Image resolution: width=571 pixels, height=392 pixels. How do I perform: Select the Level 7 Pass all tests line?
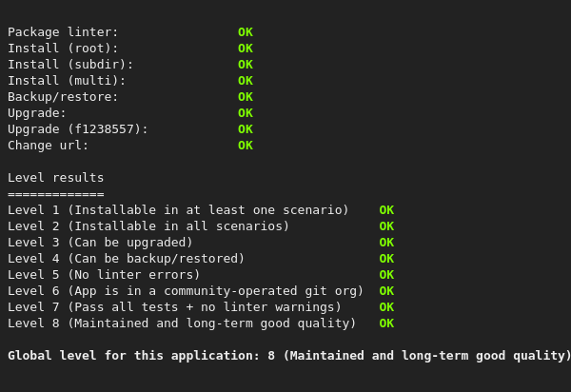coord(174,307)
